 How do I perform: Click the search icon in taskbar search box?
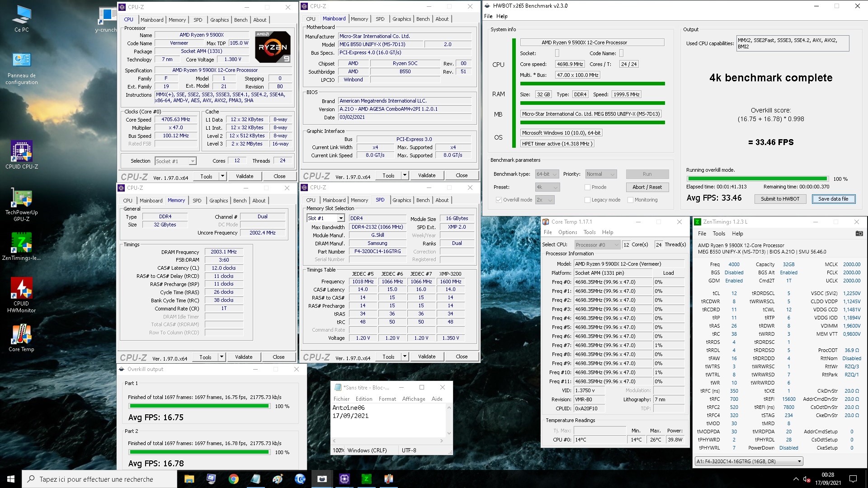(x=31, y=479)
